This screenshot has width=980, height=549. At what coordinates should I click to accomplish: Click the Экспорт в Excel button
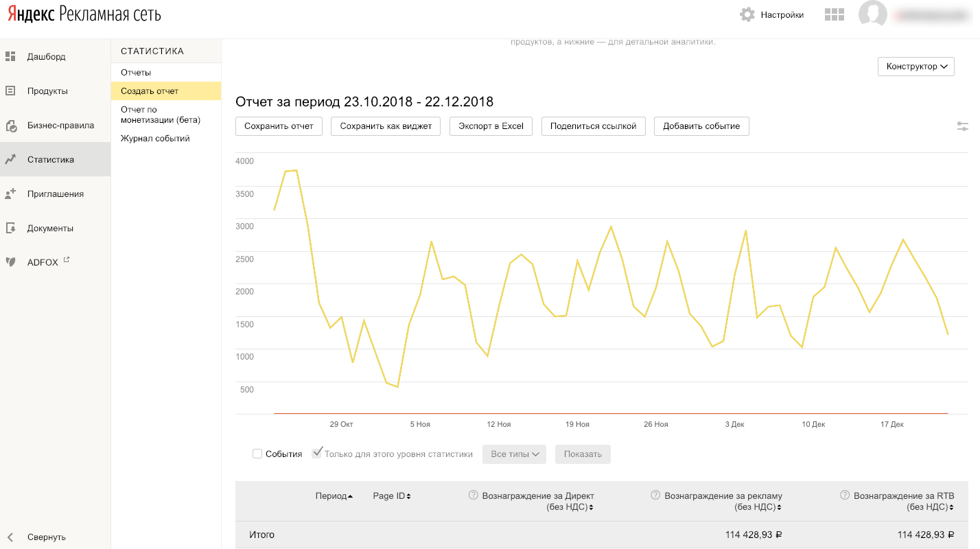[491, 126]
